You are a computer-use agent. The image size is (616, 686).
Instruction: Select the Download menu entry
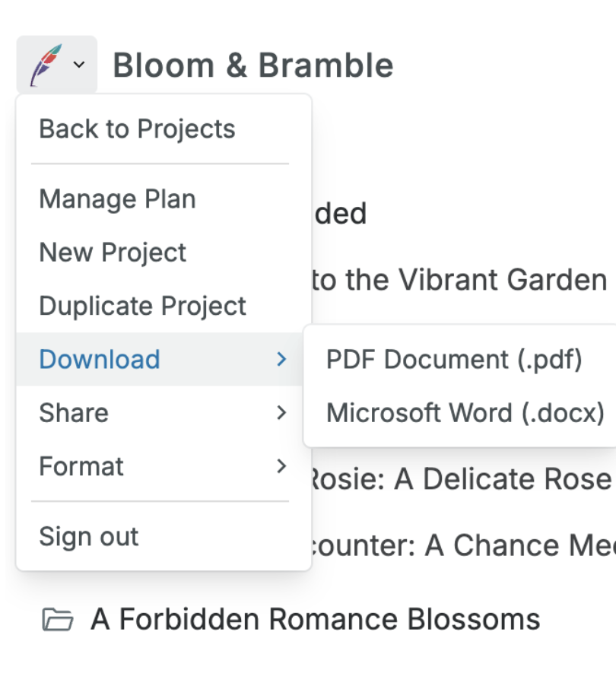pos(100,359)
